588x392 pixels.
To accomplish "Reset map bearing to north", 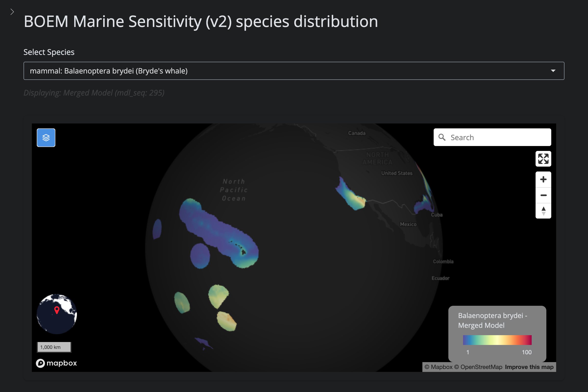I will click(x=543, y=211).
